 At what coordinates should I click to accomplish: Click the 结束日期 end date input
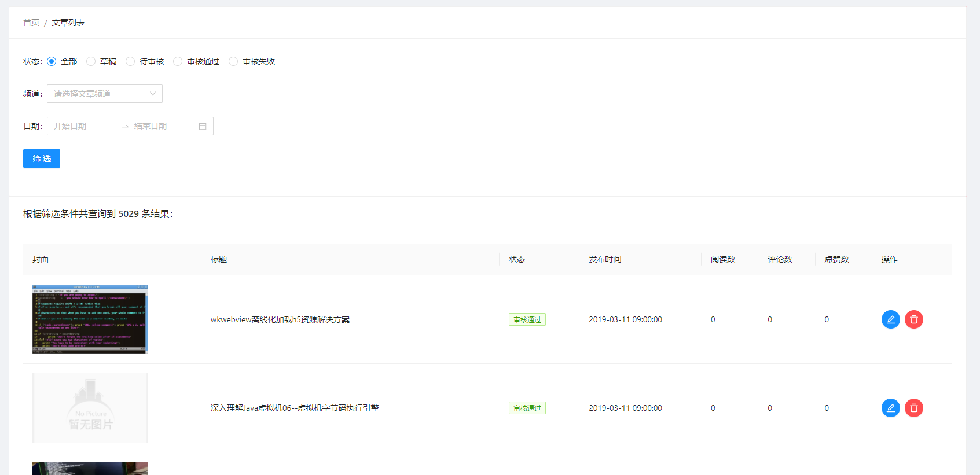[161, 126]
